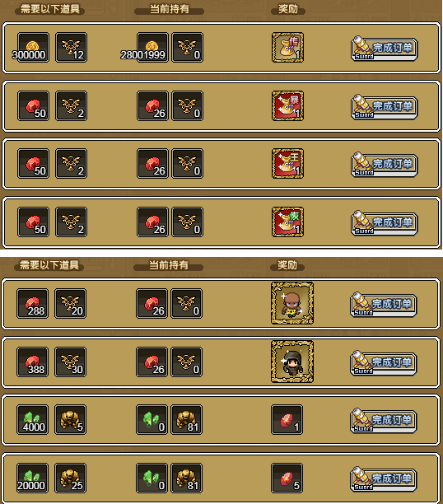The height and width of the screenshot is (504, 443).
Task: Click 完成订单 for the 恢 bag order
Action: pyautogui.click(x=385, y=222)
